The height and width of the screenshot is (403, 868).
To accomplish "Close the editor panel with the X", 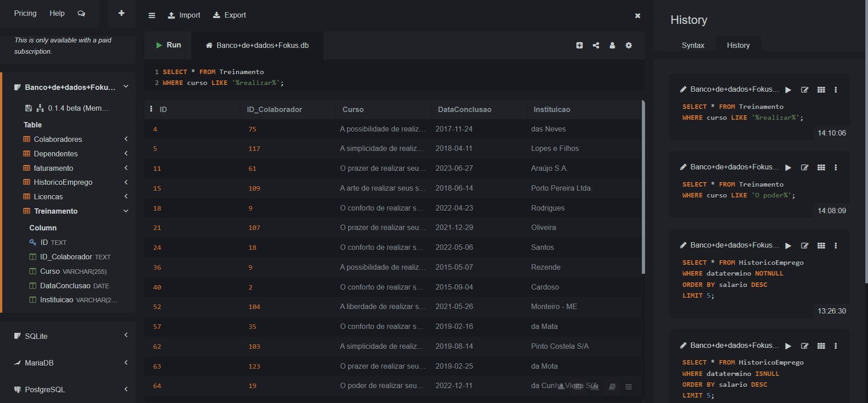I will [x=638, y=16].
